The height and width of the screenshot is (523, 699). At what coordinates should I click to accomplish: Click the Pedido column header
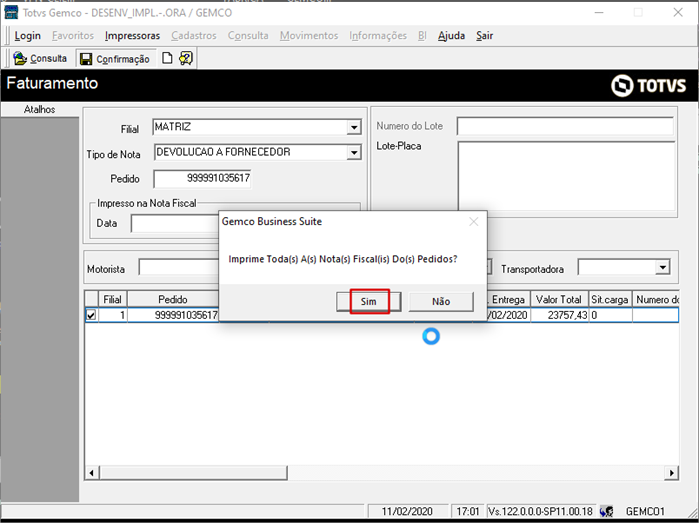(173, 299)
